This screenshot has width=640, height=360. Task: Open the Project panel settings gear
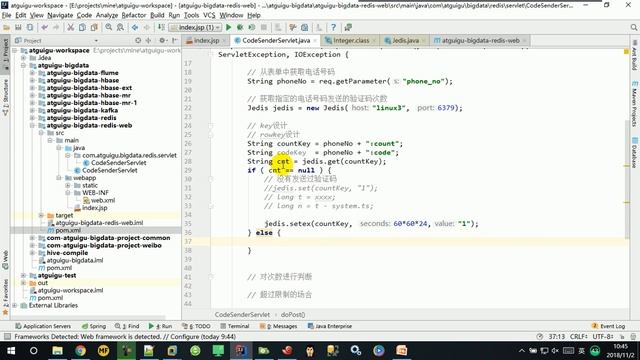point(162,40)
